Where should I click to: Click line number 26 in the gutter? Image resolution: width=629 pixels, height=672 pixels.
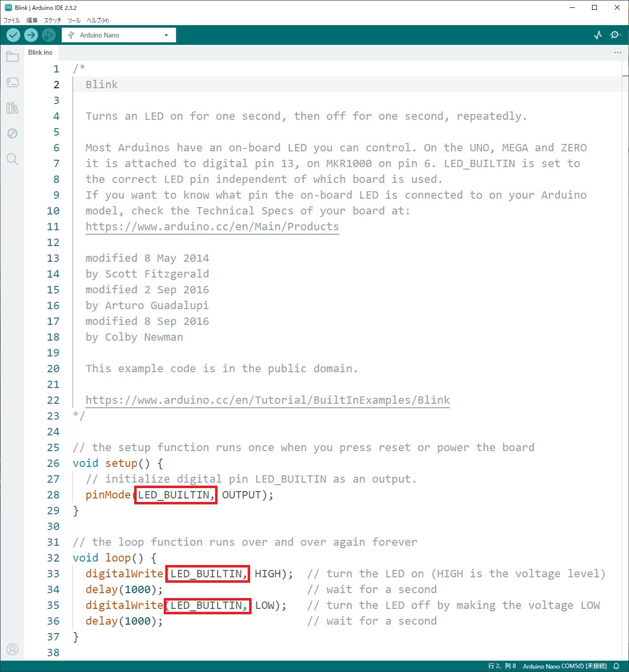pos(53,463)
